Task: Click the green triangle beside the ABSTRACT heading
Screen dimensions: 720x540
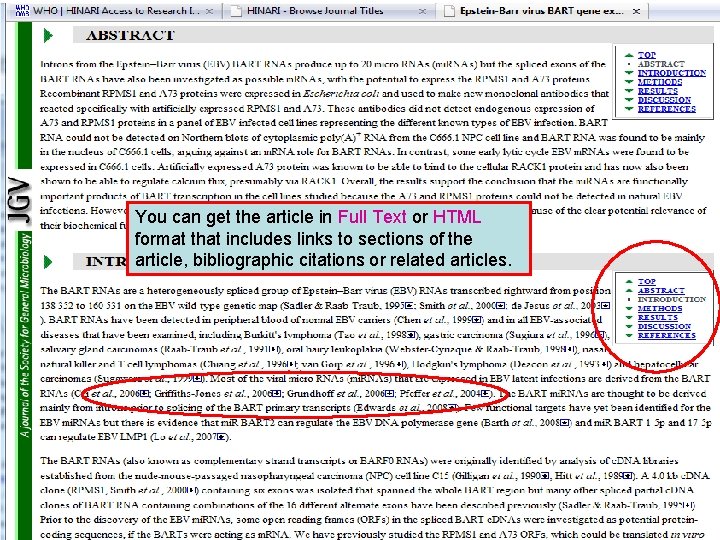Action: [x=48, y=35]
